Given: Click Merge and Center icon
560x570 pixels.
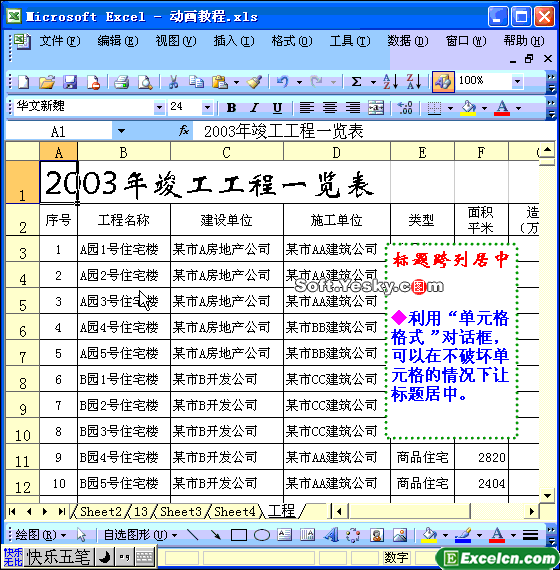Looking at the screenshot, I should [x=376, y=108].
